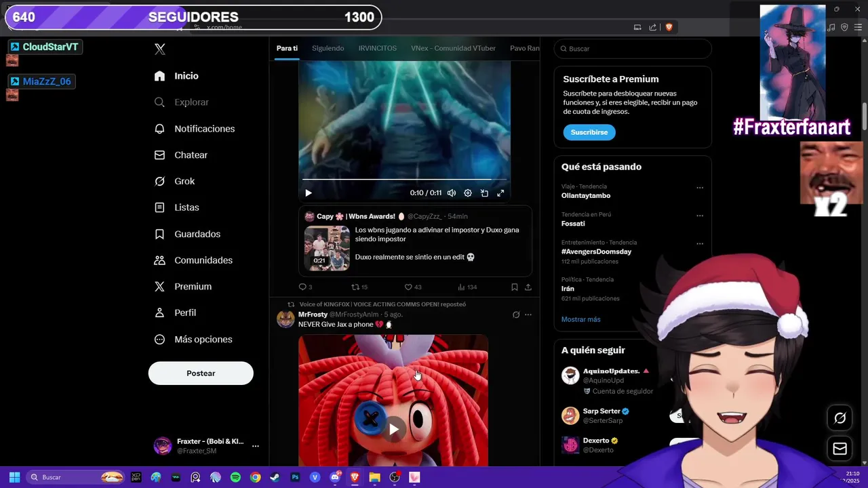Image resolution: width=868 pixels, height=488 pixels.
Task: Open Discord from the taskbar
Action: point(335,477)
